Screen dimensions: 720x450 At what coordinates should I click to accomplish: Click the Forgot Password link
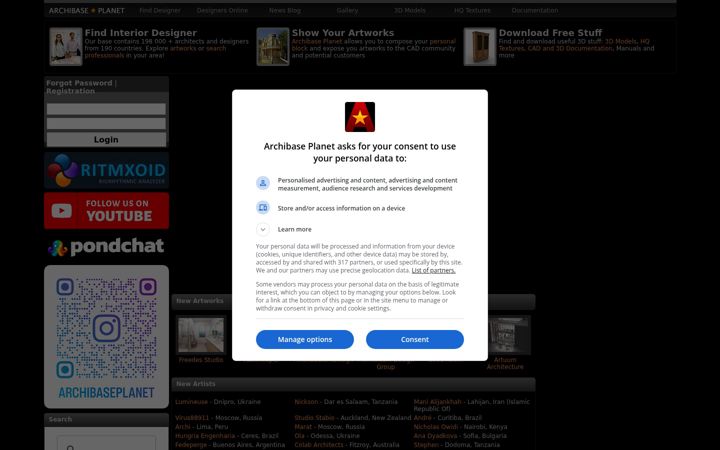[x=79, y=83]
